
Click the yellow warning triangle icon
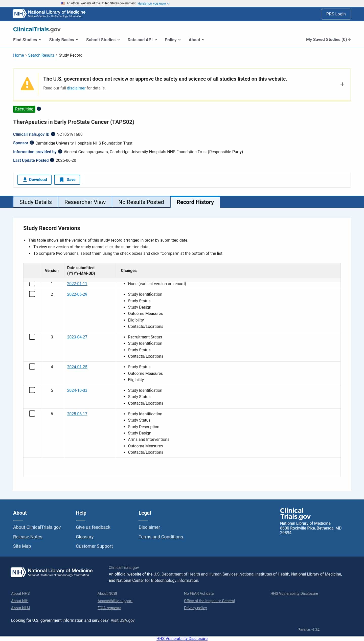tap(27, 84)
